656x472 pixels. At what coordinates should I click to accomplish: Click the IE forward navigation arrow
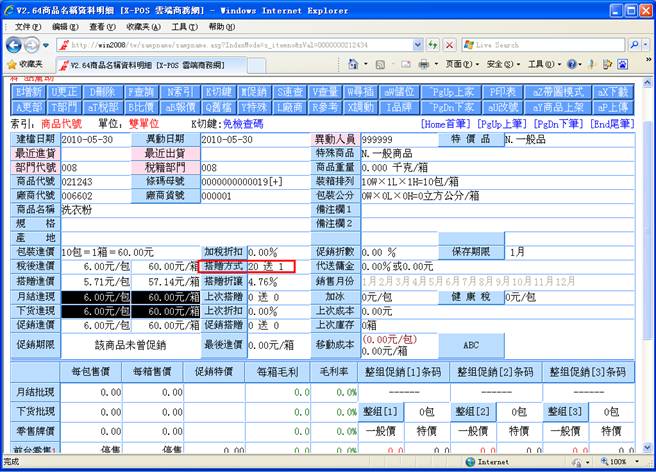tap(35, 45)
